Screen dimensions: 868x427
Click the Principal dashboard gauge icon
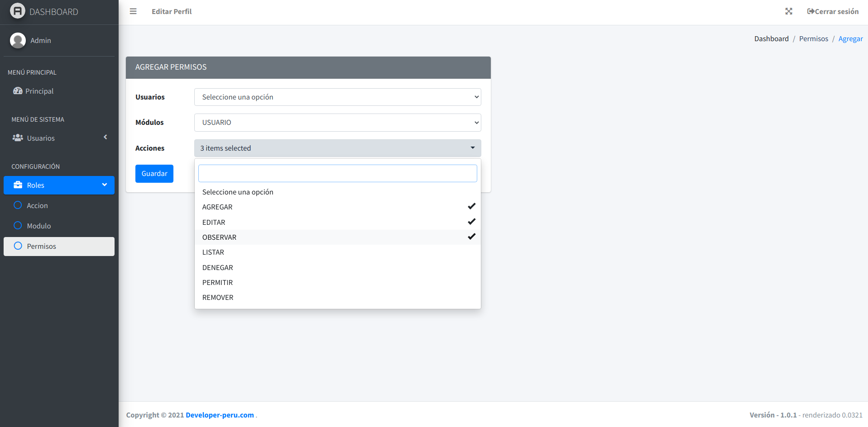[18, 91]
